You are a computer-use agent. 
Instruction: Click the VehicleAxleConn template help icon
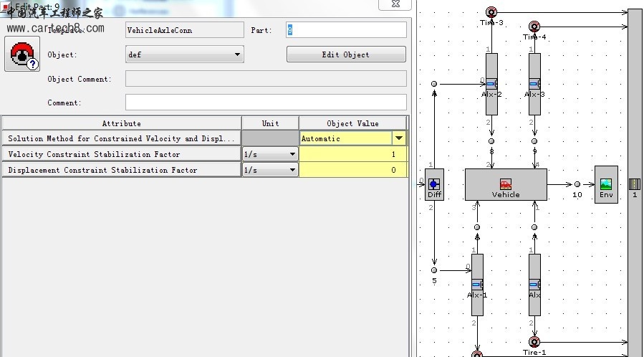pos(22,54)
